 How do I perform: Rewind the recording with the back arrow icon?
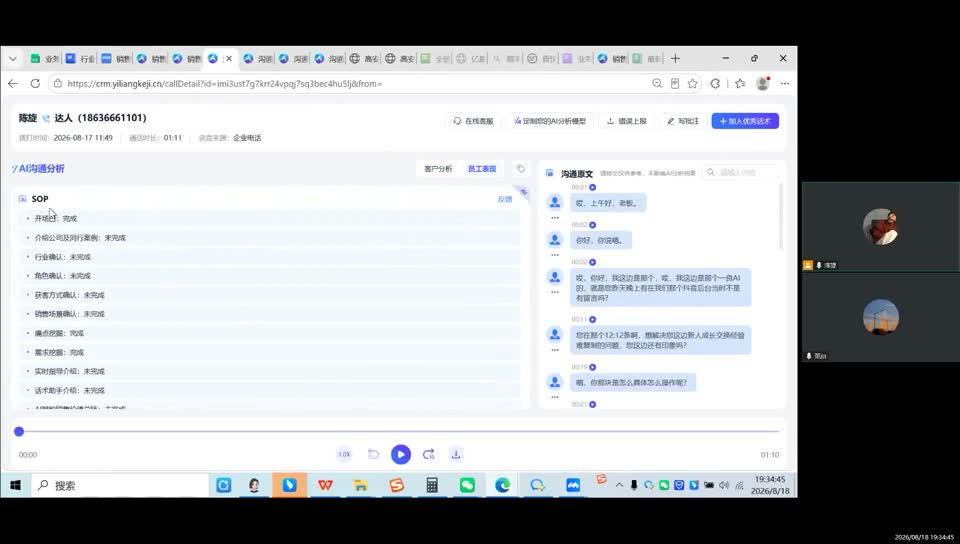tap(373, 454)
